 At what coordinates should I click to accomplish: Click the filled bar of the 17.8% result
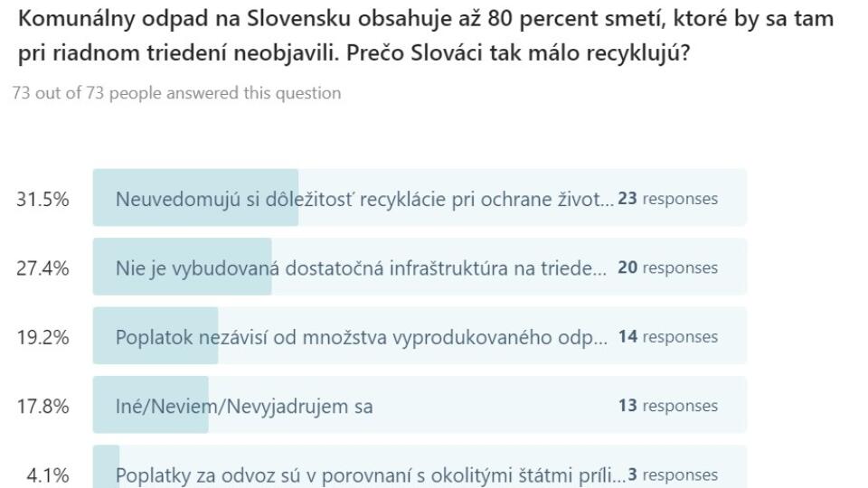151,405
